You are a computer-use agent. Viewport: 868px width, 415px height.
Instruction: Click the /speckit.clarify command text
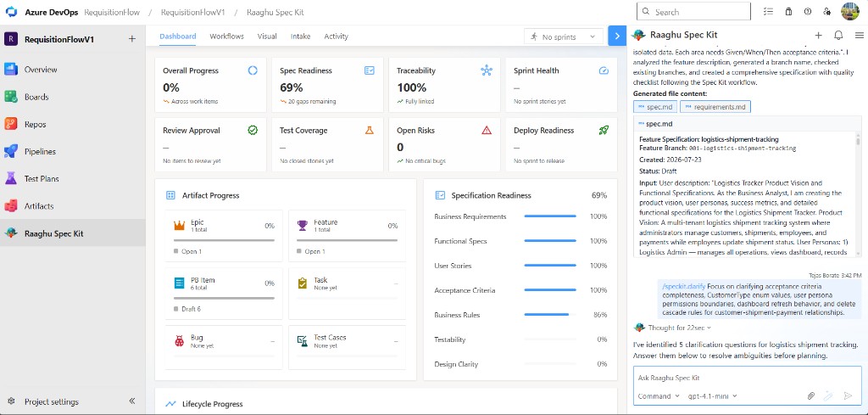684,287
